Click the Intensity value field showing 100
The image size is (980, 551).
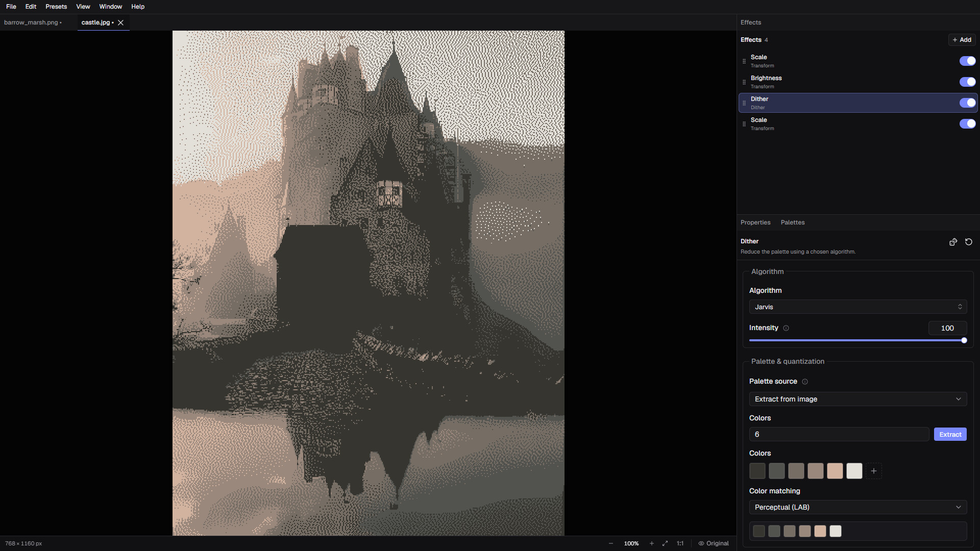tap(947, 328)
